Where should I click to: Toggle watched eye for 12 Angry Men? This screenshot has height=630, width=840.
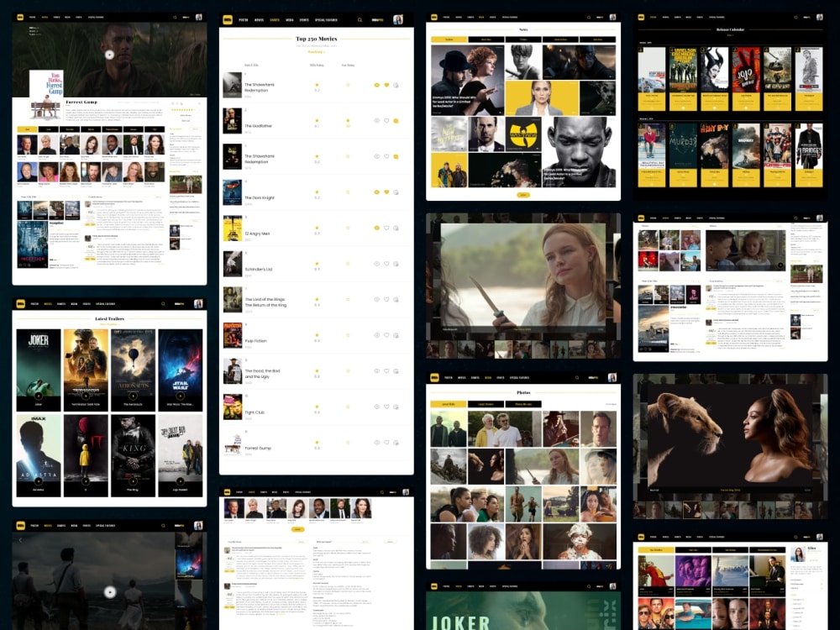(376, 228)
